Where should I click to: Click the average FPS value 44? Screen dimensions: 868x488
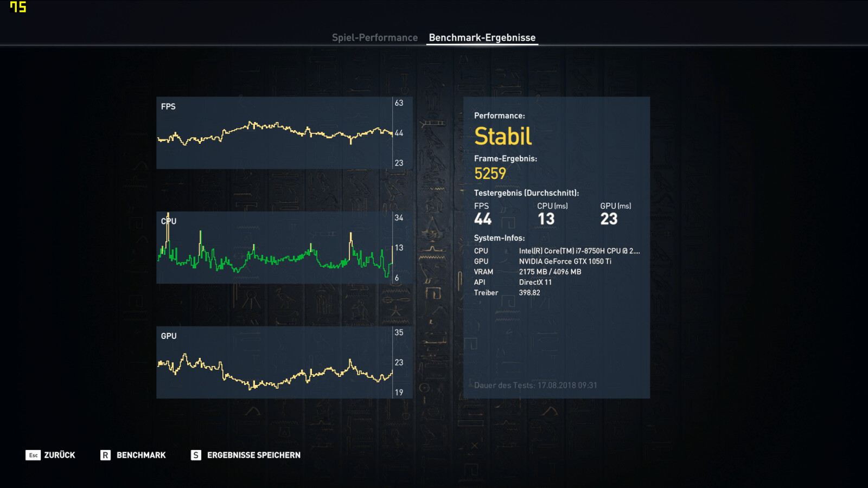(482, 219)
